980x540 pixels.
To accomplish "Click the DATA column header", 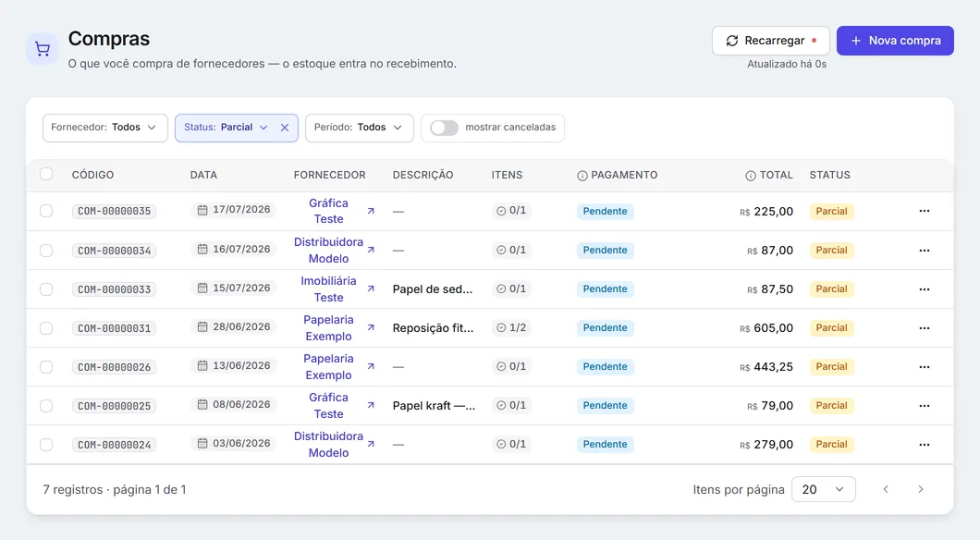I will (x=203, y=175).
